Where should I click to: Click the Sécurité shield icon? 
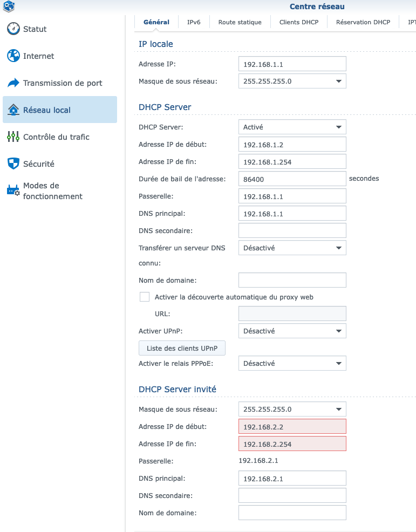pyautogui.click(x=13, y=164)
